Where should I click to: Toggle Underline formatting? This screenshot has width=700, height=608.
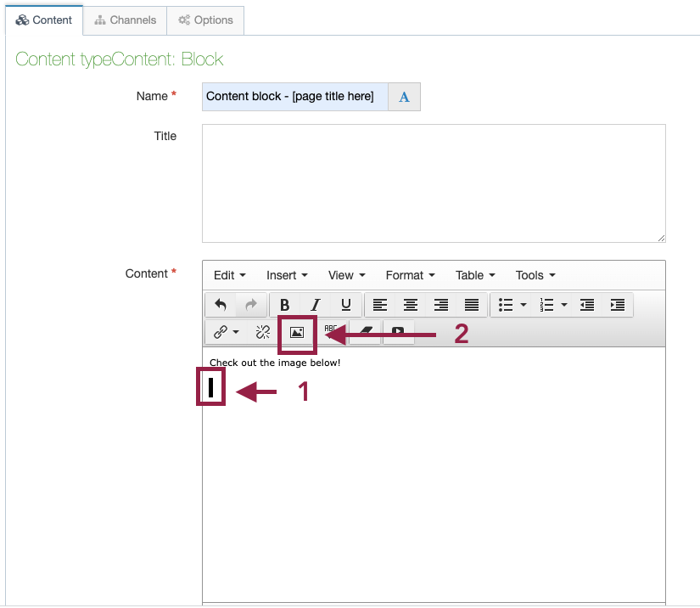pos(345,305)
